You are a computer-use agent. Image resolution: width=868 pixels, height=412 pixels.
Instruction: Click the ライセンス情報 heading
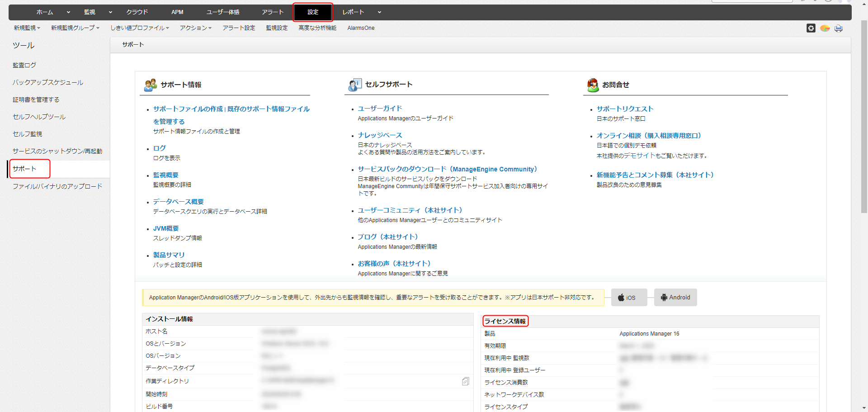tap(505, 321)
